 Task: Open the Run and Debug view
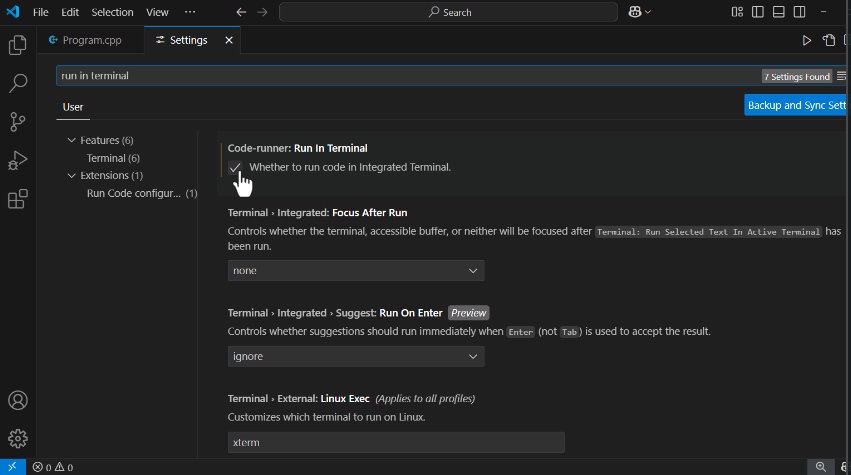tap(17, 160)
